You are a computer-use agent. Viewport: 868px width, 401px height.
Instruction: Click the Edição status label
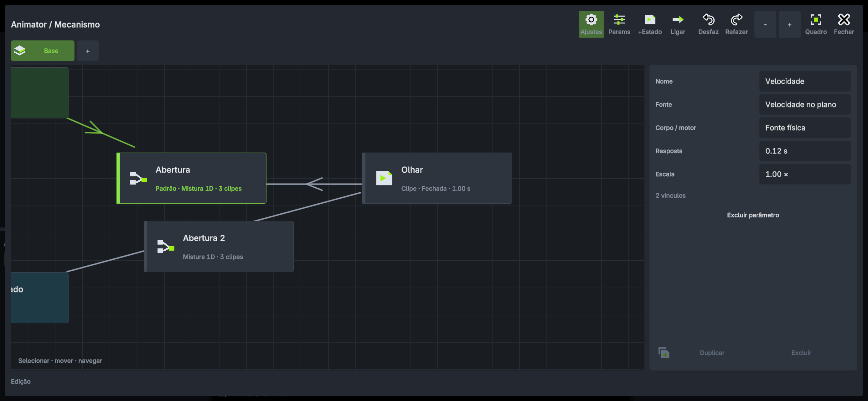21,382
